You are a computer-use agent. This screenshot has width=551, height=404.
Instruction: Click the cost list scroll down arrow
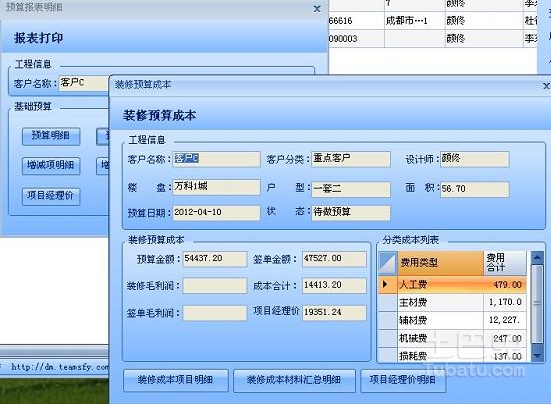pyautogui.click(x=537, y=356)
